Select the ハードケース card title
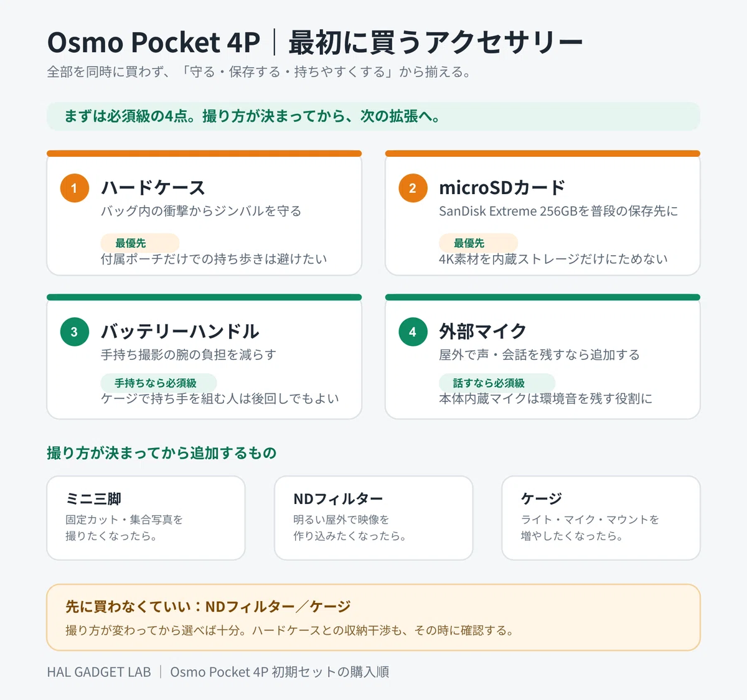The image size is (747, 700). [153, 187]
